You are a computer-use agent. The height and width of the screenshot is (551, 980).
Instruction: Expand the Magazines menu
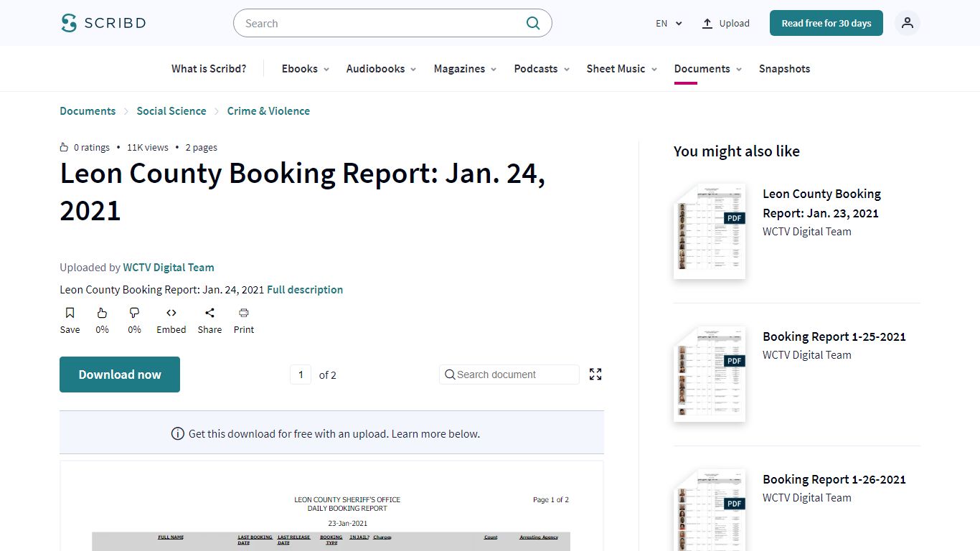465,69
